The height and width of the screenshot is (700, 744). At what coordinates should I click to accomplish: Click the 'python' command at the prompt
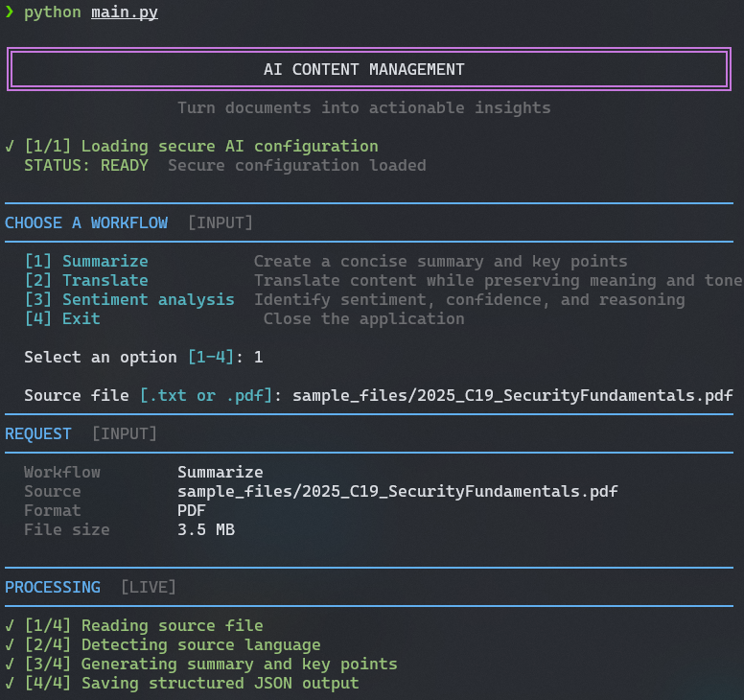tap(53, 12)
